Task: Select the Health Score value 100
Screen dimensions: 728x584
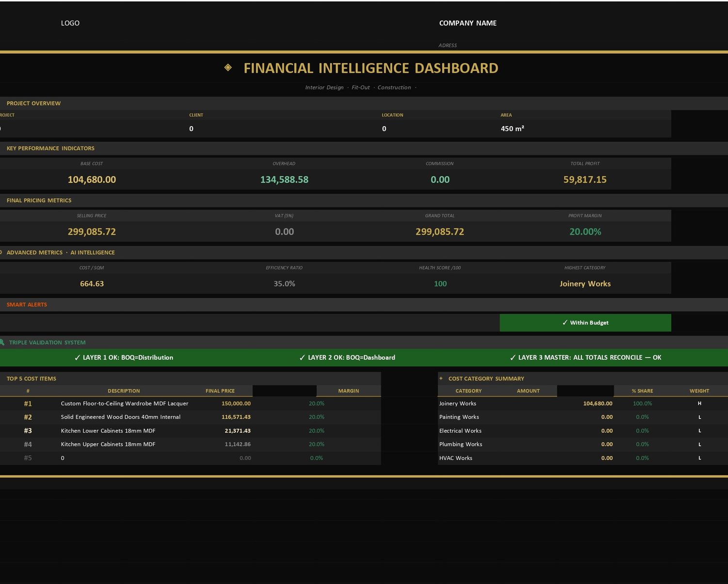Action: (440, 284)
